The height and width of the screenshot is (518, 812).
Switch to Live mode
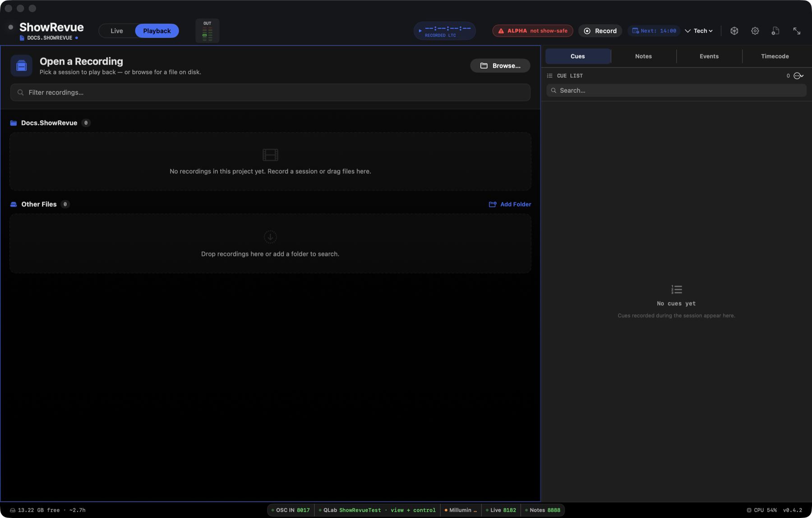coord(117,31)
